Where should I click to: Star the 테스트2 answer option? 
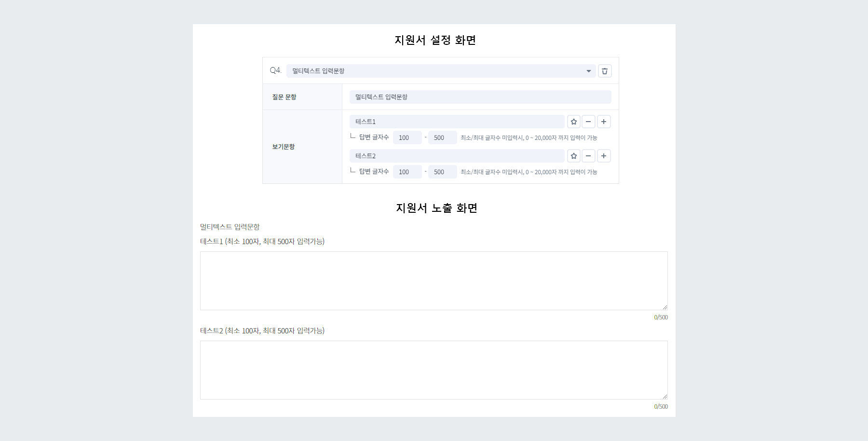[x=573, y=156]
